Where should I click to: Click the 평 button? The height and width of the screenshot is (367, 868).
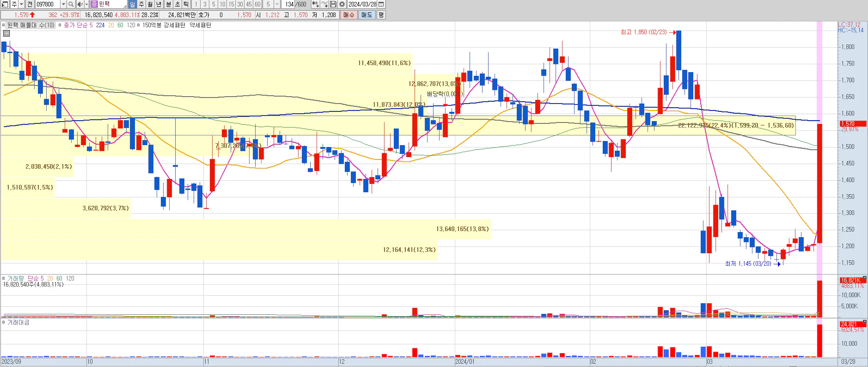click(381, 15)
